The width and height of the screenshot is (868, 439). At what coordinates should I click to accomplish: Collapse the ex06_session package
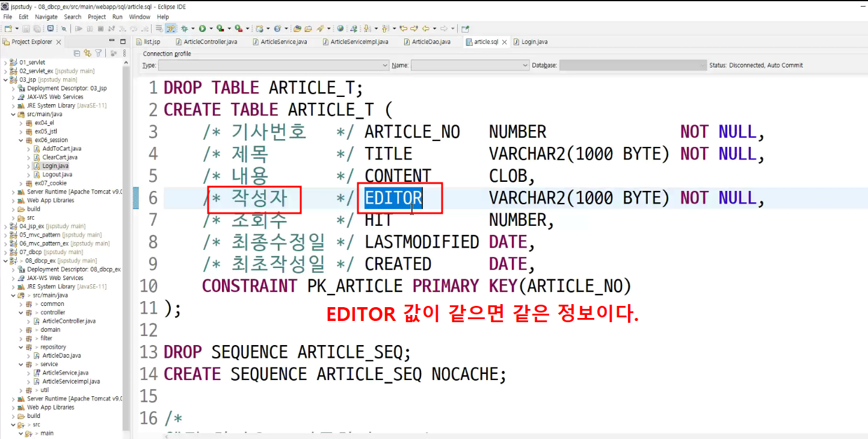[21, 140]
